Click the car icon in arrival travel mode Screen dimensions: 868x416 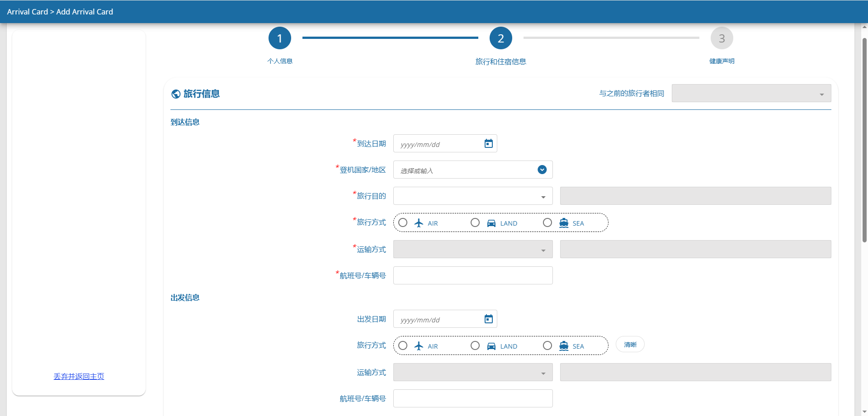(x=491, y=223)
